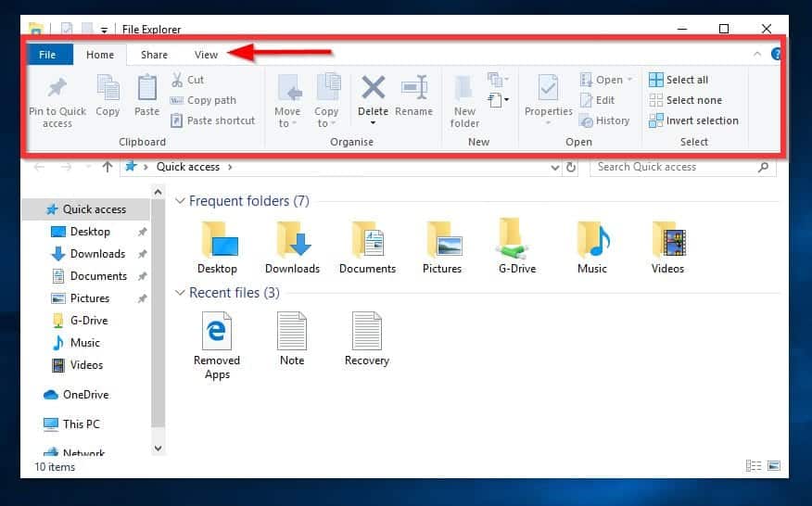Select Videos in the navigation pane
Screen dimensions: 812x506
coord(86,365)
